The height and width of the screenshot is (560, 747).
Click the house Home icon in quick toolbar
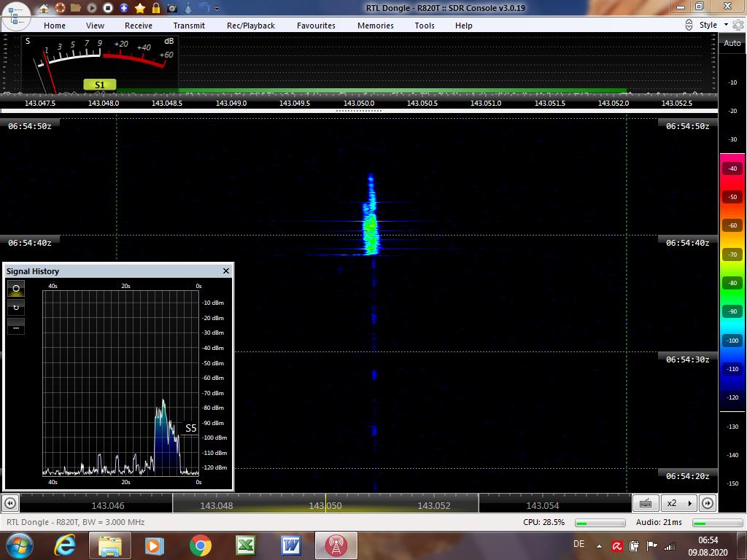[43, 8]
